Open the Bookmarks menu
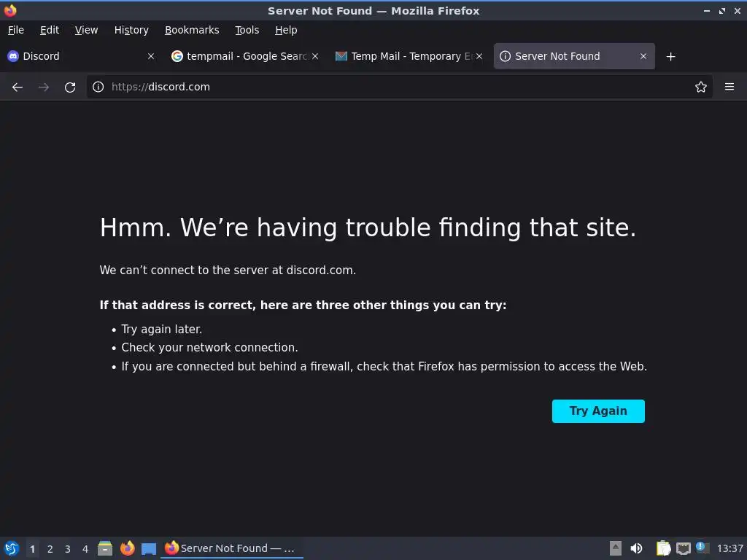Screen dimensions: 747x560 (x=192, y=30)
